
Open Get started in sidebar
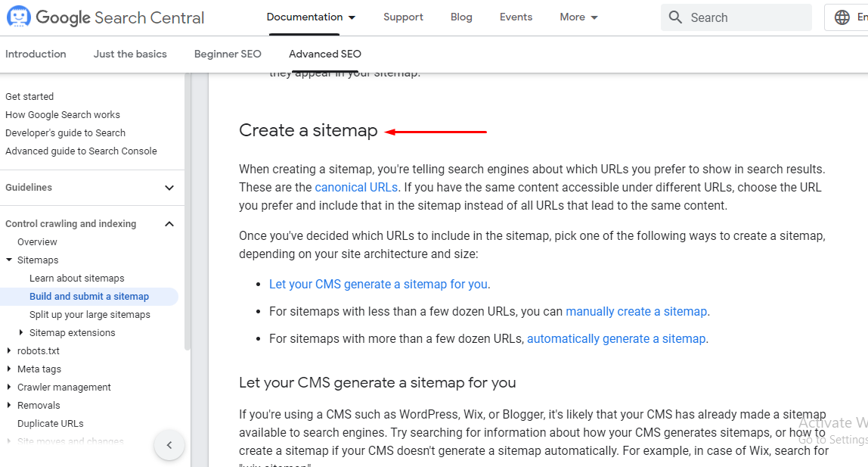tap(29, 96)
